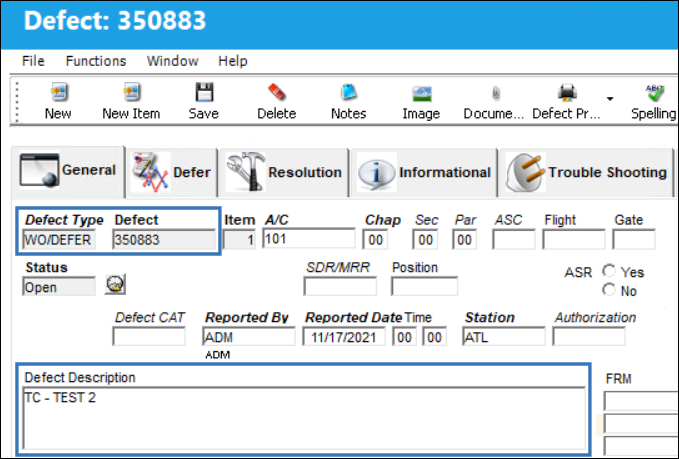Switch to the Resolution tab
679x459 pixels.
tap(284, 173)
